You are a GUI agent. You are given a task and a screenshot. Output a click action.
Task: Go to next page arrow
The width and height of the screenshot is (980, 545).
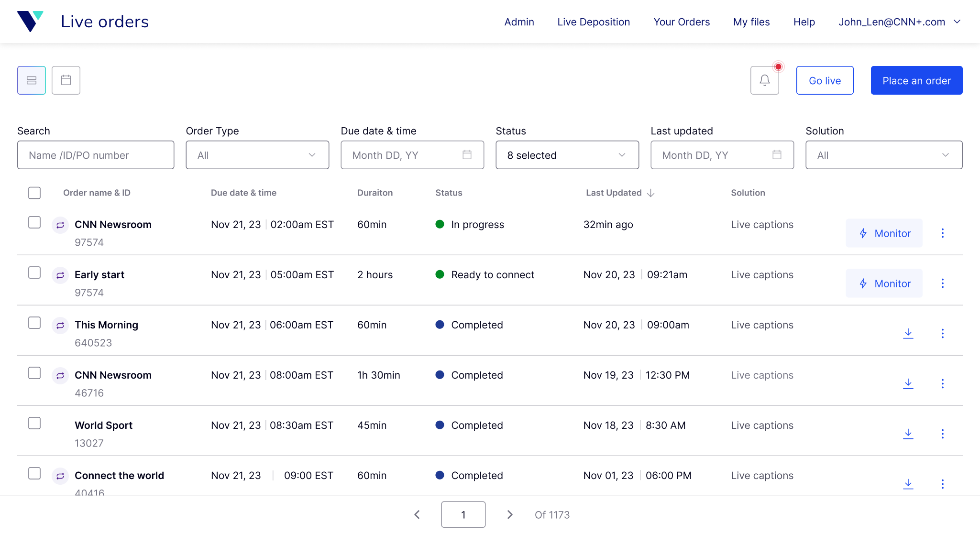click(x=510, y=514)
